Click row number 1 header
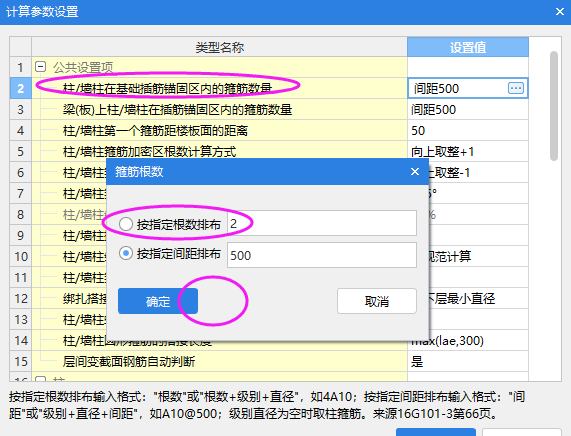This screenshot has height=436, width=571. (x=20, y=67)
